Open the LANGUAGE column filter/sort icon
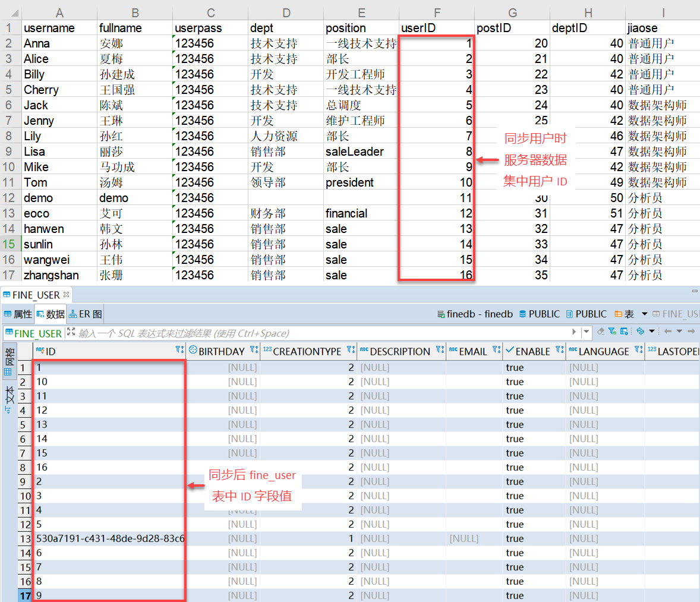Screen dimensions: 700x602 tap(639, 351)
